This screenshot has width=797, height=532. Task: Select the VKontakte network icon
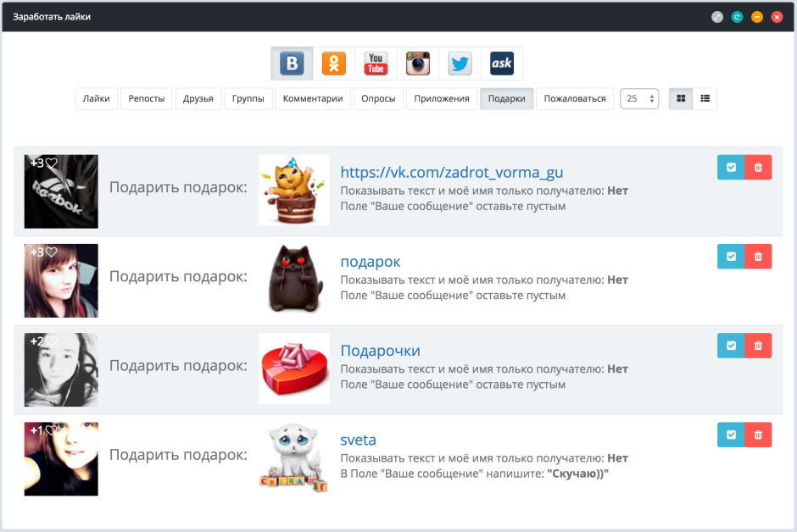point(292,64)
